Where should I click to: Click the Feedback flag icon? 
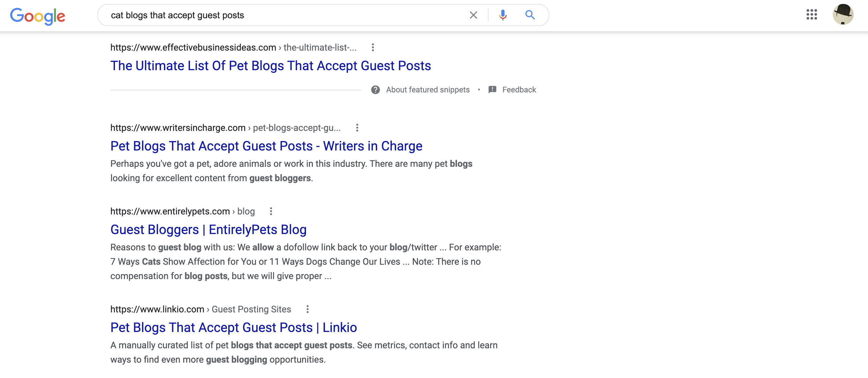pos(492,90)
